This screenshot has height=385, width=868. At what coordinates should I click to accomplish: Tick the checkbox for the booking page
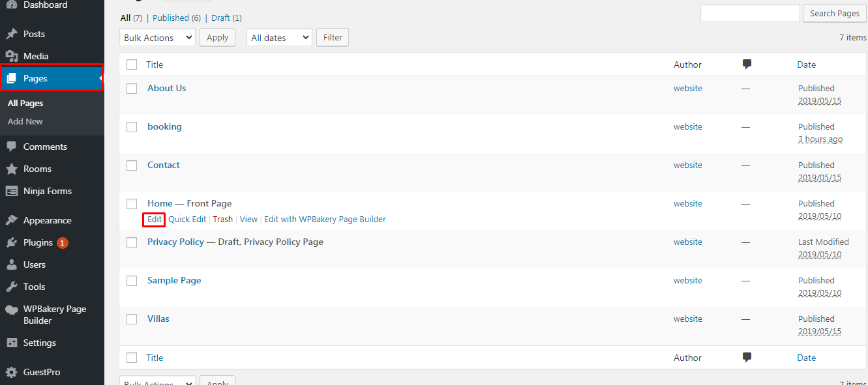tap(132, 126)
